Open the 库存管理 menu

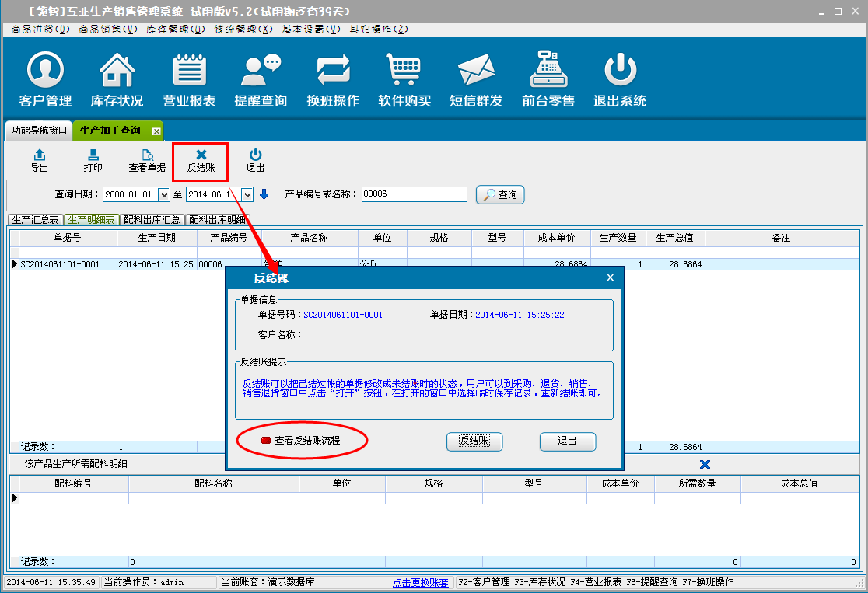176,29
